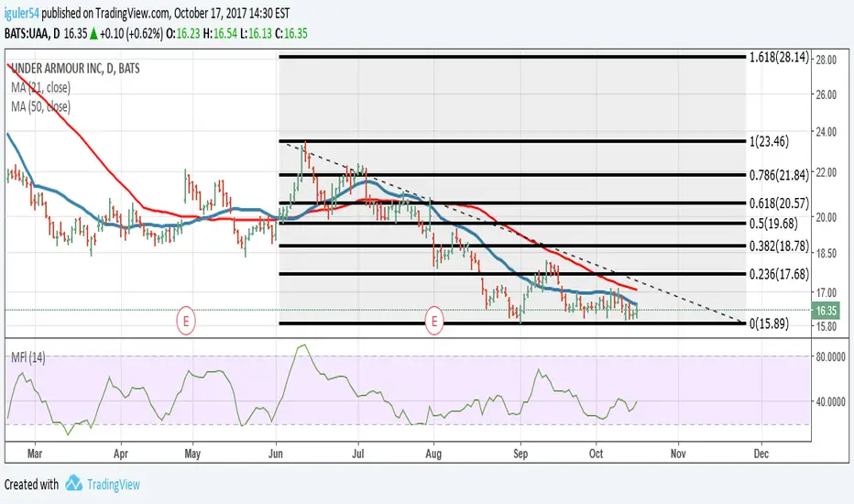This screenshot has height=504, width=854.
Task: Click the green up-arrow price change icon
Action: click(93, 34)
